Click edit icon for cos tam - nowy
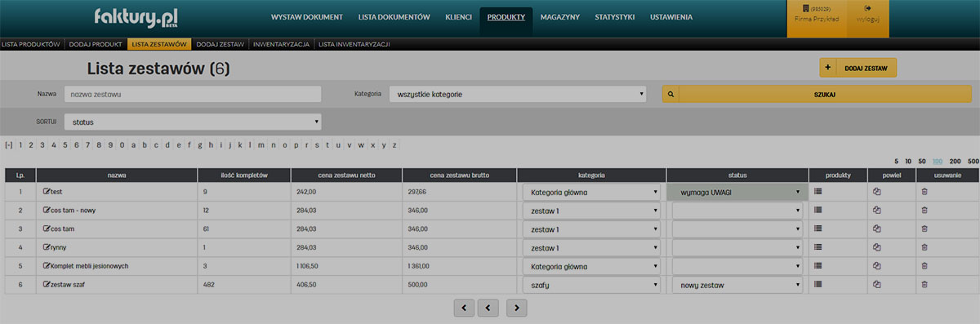 [x=47, y=211]
